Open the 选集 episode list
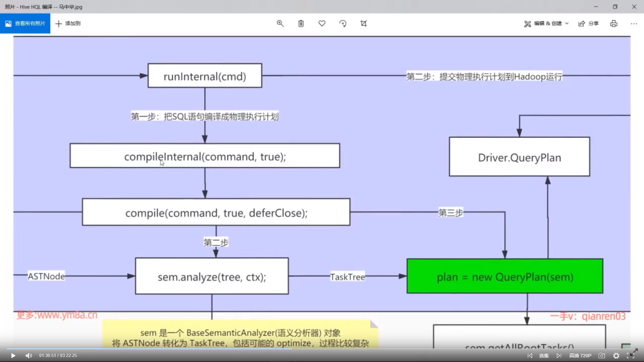This screenshot has width=644, height=362. tap(544, 356)
